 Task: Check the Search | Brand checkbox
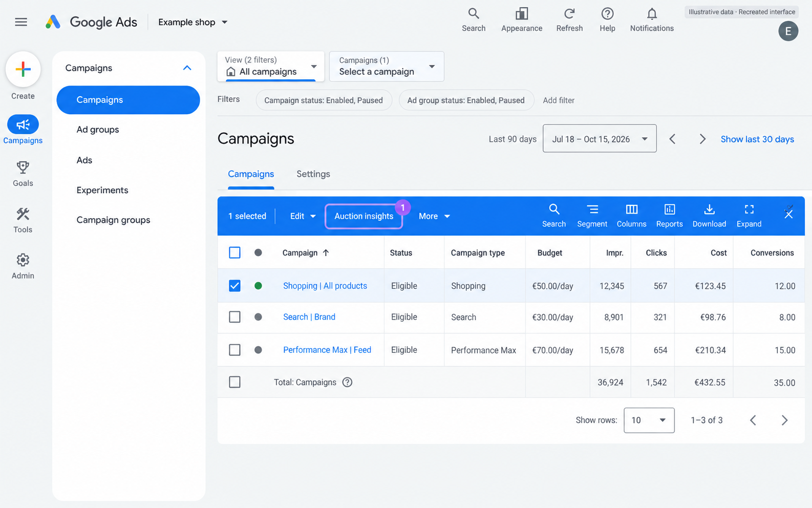[234, 317]
